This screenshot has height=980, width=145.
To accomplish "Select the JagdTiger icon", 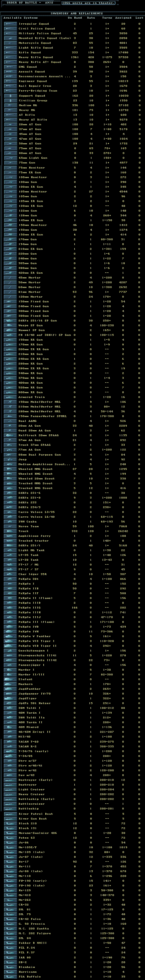I will tap(10, 699).
